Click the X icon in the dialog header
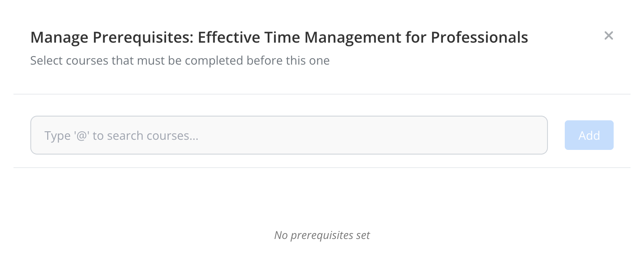644x266 pixels. click(x=608, y=36)
